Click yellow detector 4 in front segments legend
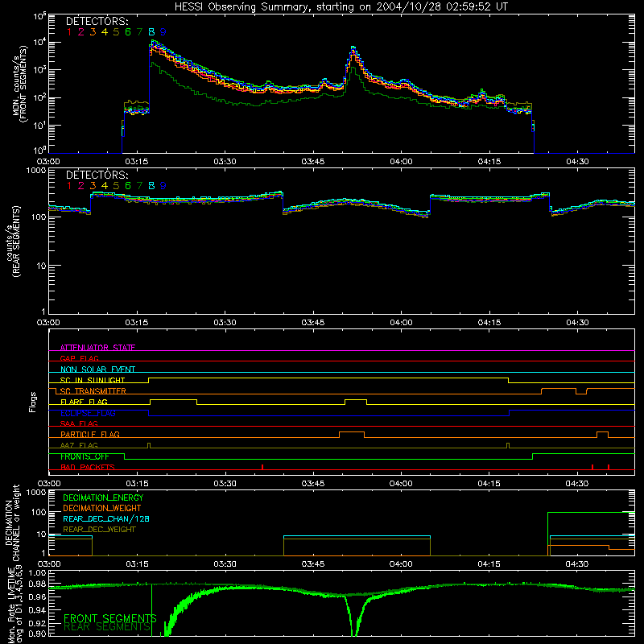This screenshot has height=644, width=644. [x=105, y=32]
